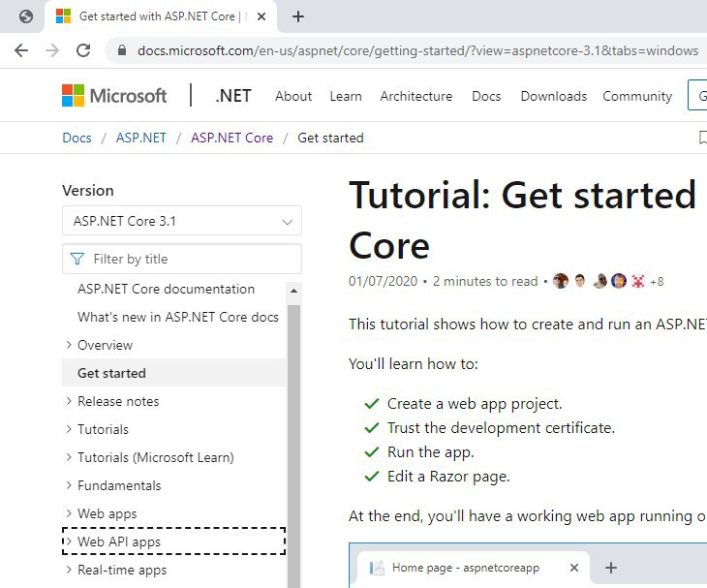This screenshot has height=588, width=707.
Task: Click the red fifth contributor avatar
Action: click(638, 281)
